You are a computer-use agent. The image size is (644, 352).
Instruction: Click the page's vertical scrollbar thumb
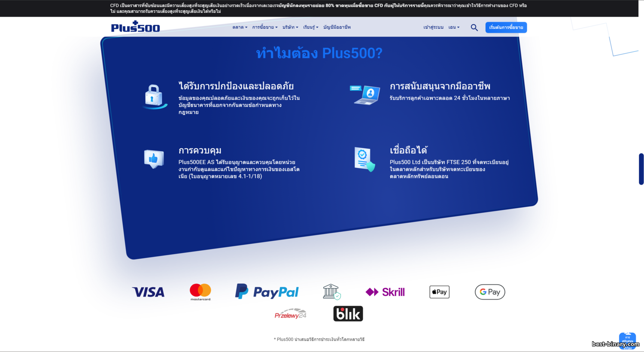pyautogui.click(x=641, y=169)
